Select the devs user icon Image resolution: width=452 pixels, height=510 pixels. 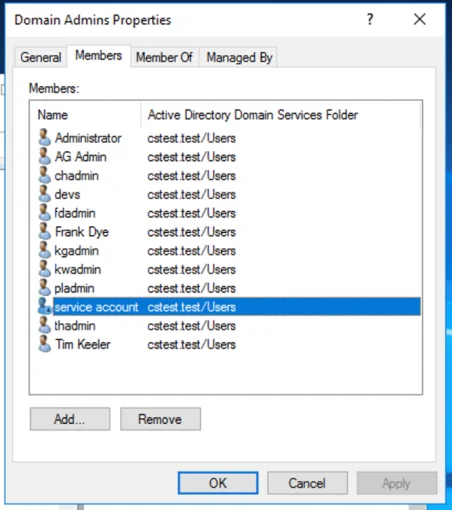[x=45, y=194]
